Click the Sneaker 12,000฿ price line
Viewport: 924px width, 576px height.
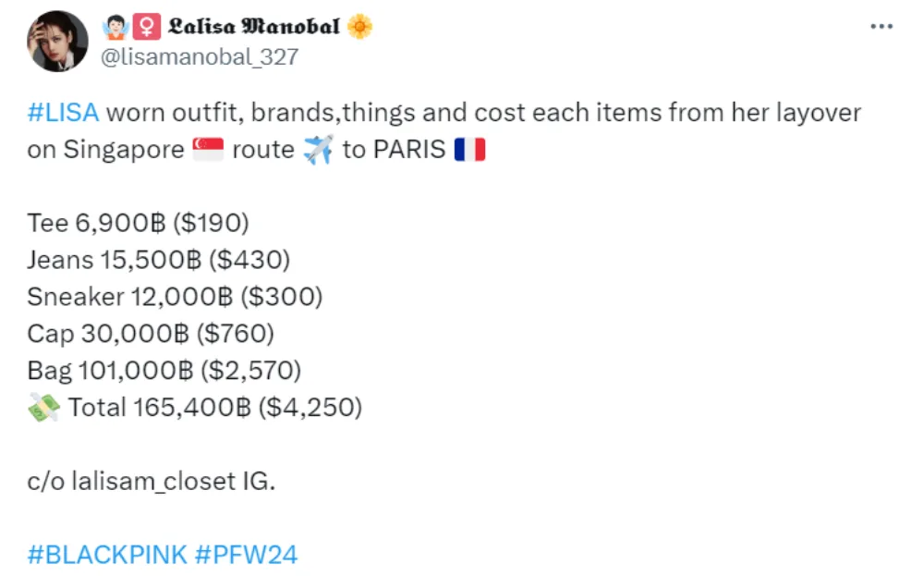click(175, 297)
